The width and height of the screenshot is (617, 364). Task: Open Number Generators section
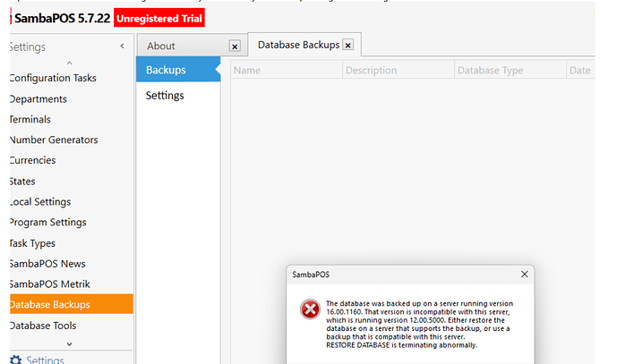pos(54,140)
